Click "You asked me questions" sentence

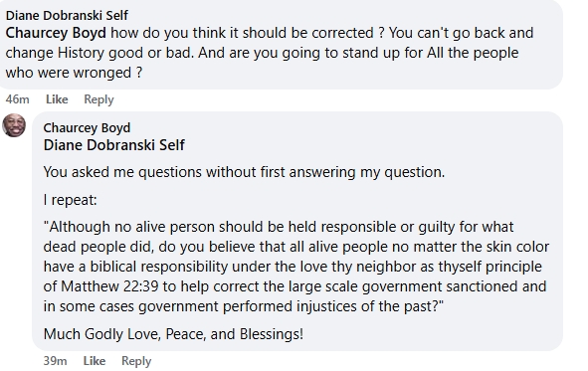[123, 172]
